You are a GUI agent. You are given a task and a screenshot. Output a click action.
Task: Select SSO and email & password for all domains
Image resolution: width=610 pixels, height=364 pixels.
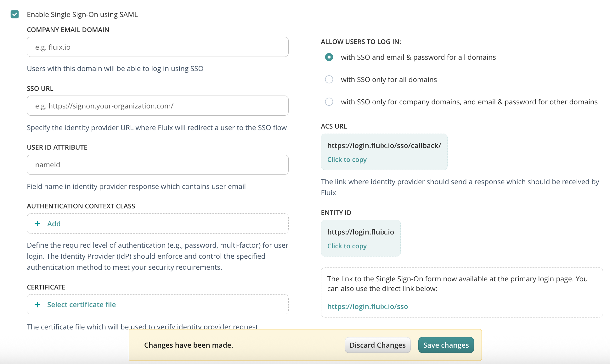tap(329, 57)
